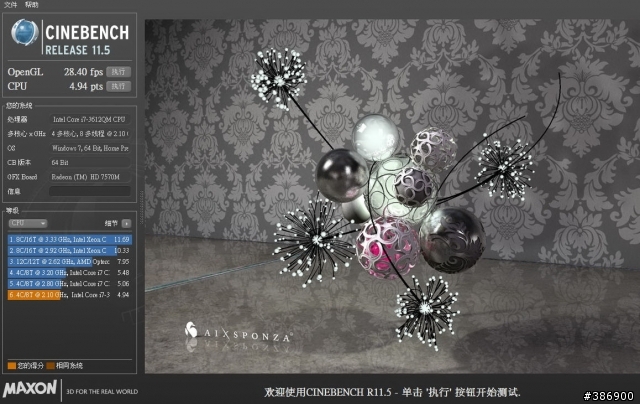Click the CPU 4.94 pts score
Viewport: 640px width, 404px height.
[86, 86]
